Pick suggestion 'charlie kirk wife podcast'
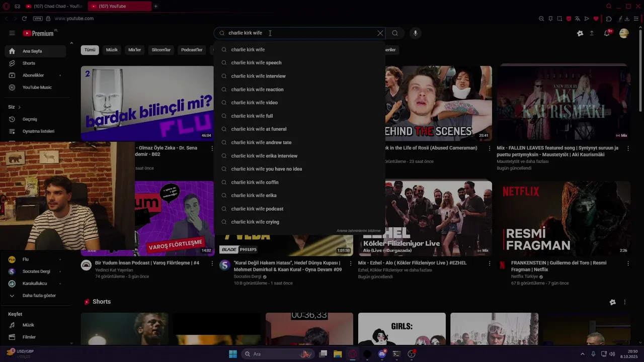Screen dimensions: 644x362 click(299, 209)
